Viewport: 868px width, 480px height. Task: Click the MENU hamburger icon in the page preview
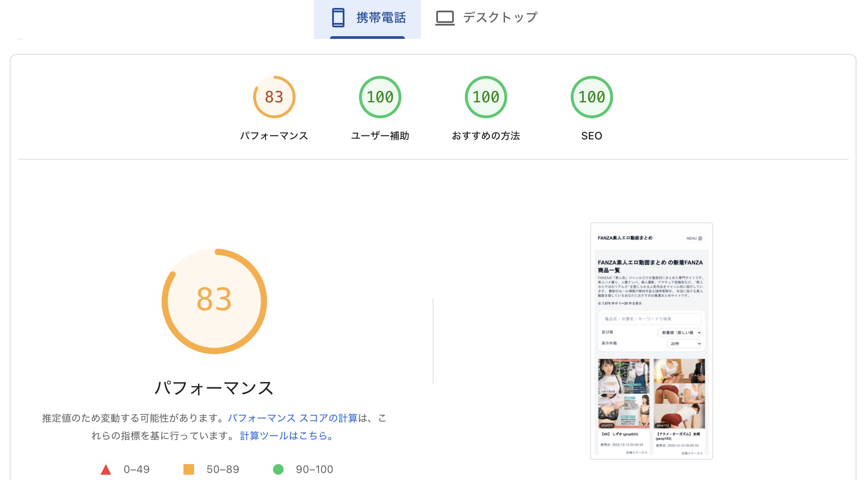click(x=700, y=238)
